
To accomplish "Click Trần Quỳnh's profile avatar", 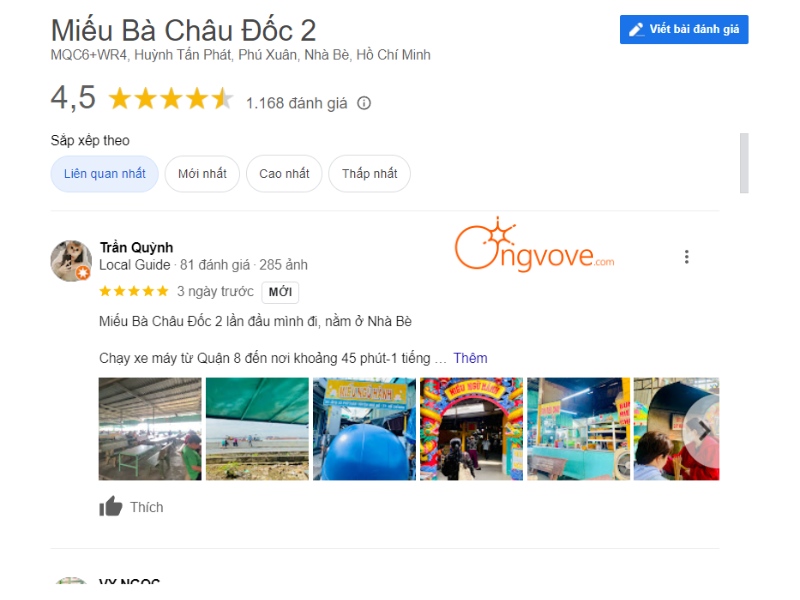I will pyautogui.click(x=71, y=261).
